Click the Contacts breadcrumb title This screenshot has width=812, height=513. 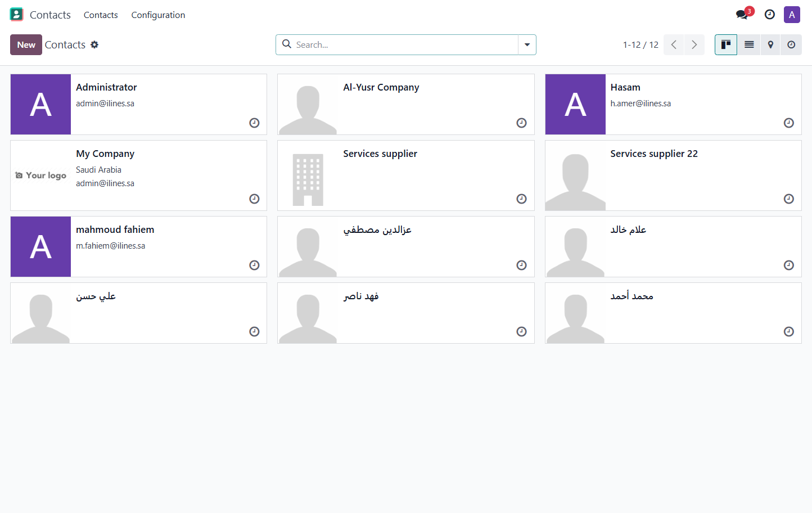click(65, 44)
